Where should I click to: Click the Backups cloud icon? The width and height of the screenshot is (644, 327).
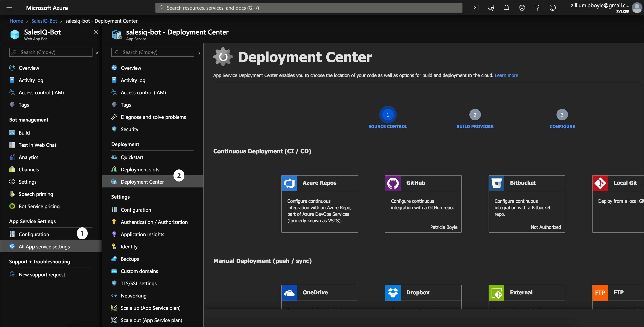[x=114, y=259]
